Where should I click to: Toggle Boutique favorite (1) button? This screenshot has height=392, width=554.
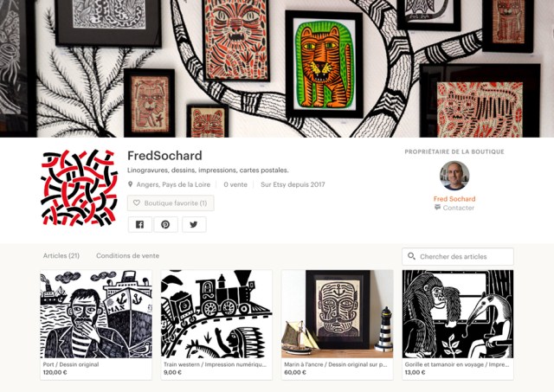point(171,203)
